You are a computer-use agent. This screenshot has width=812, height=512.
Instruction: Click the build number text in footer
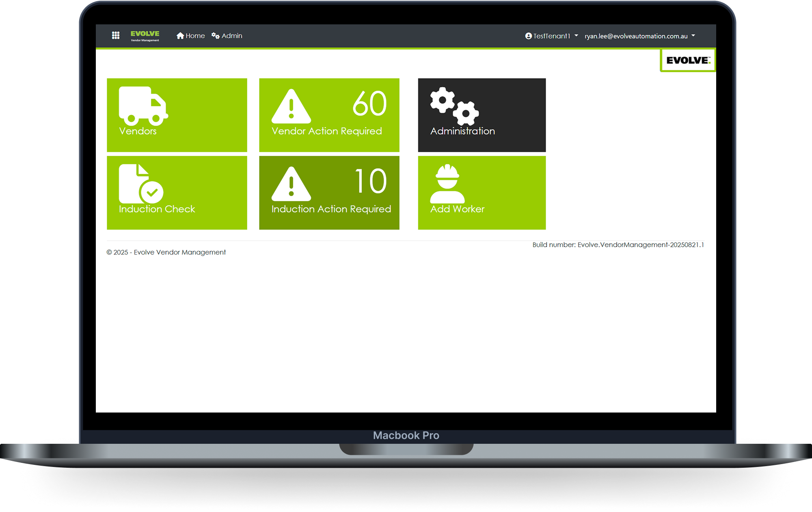(x=618, y=245)
